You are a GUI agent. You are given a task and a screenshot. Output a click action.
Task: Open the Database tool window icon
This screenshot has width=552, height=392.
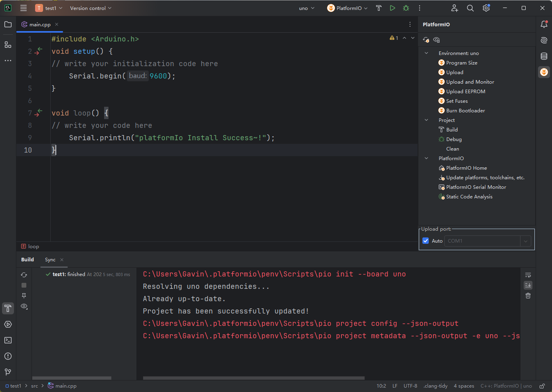[544, 56]
